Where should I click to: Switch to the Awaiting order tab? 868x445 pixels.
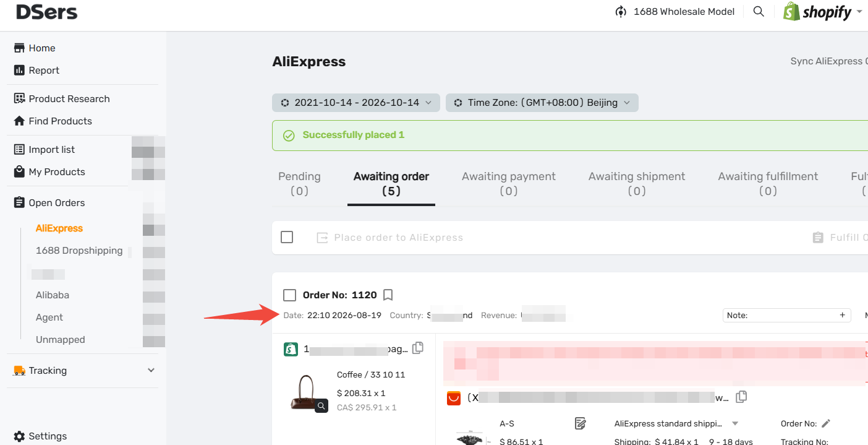pos(391,183)
